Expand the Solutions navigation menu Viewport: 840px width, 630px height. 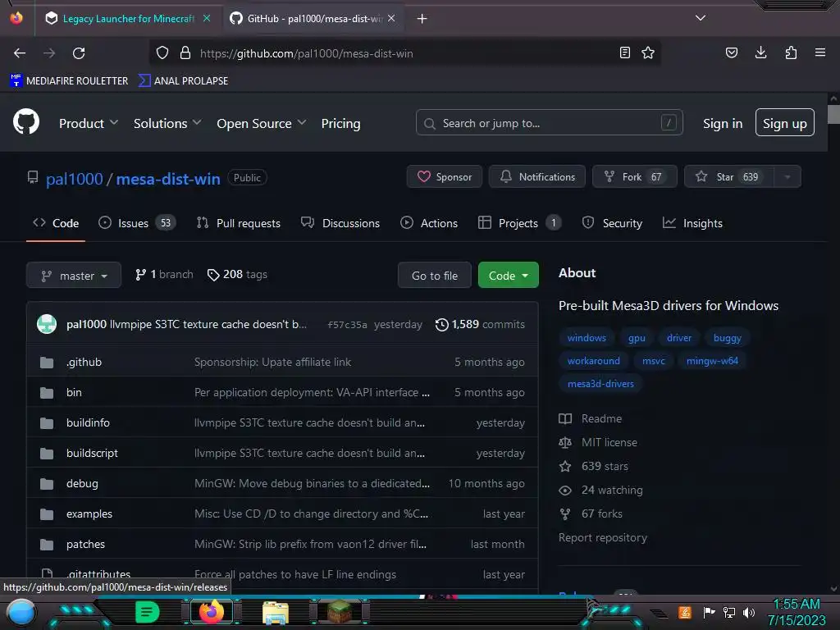click(x=167, y=123)
